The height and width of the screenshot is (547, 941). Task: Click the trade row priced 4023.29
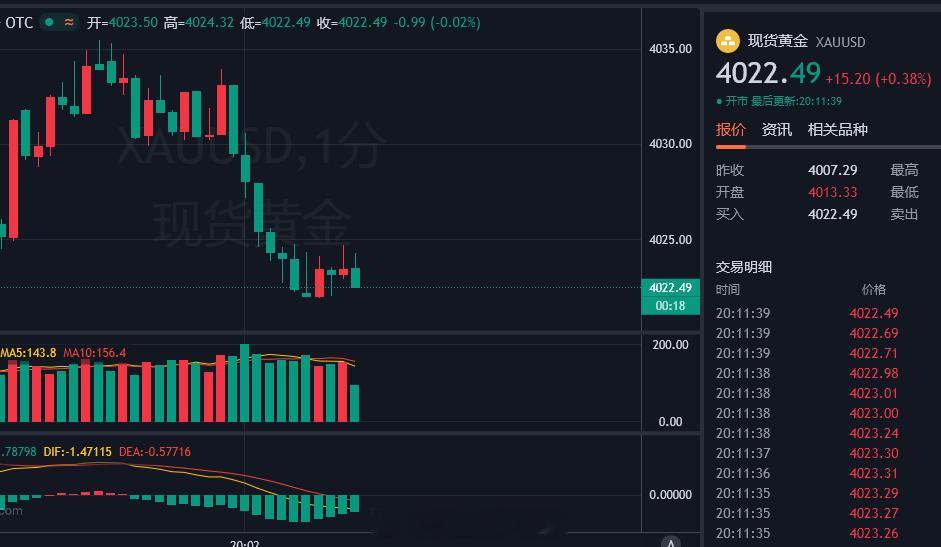pyautogui.click(x=807, y=493)
